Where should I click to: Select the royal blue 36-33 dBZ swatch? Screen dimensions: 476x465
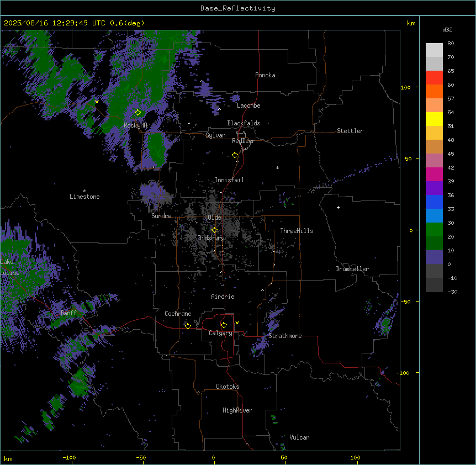[434, 202]
